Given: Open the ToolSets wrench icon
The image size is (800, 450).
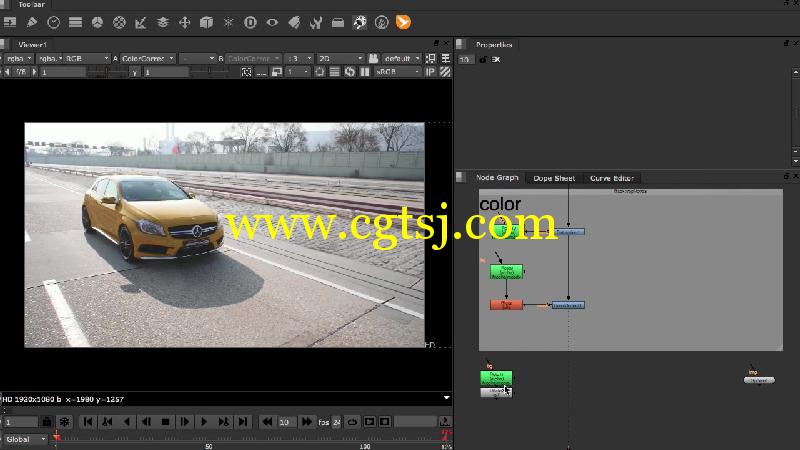Looking at the screenshot, I should pyautogui.click(x=316, y=22).
